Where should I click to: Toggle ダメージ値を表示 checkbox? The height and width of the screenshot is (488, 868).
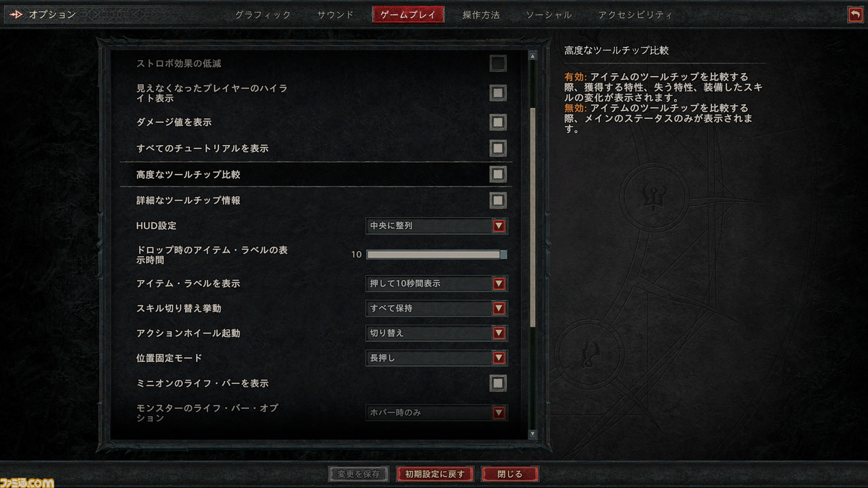click(x=498, y=122)
